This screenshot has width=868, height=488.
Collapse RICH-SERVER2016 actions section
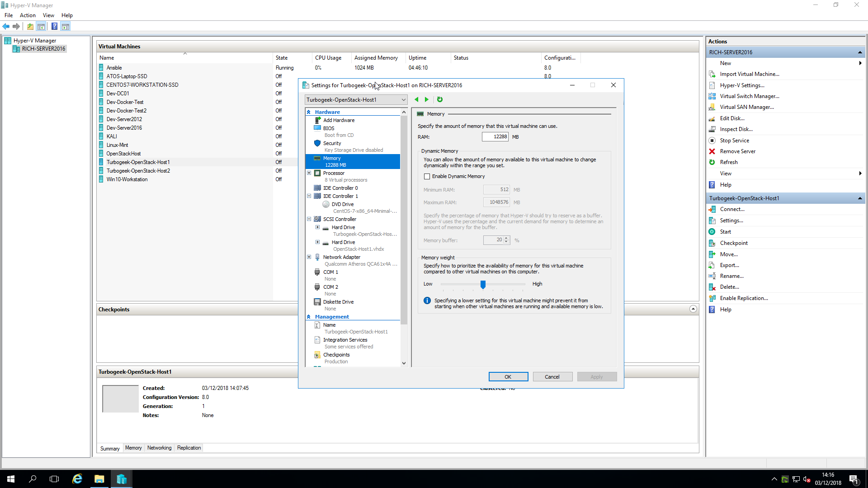click(860, 52)
